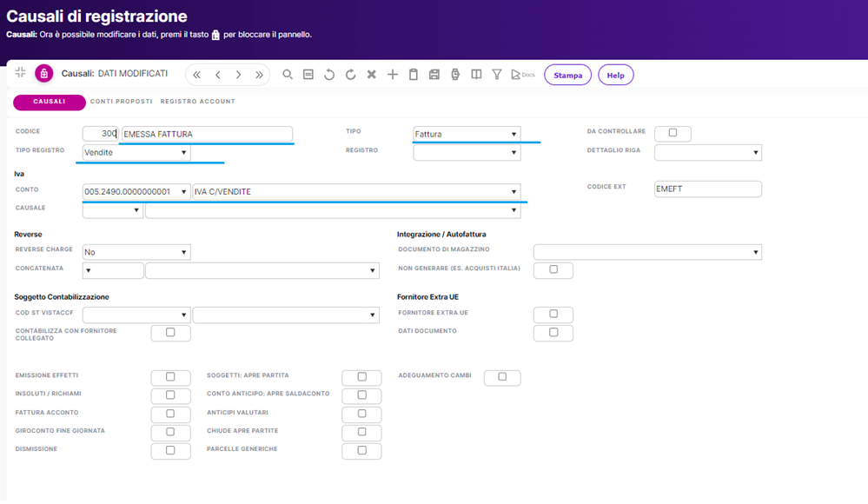Open the Docs icon

tap(522, 74)
